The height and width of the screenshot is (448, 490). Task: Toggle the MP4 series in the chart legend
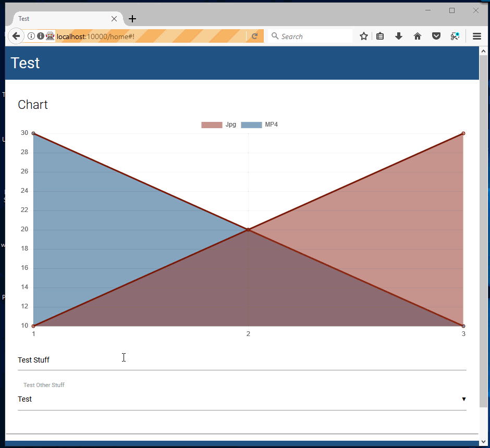(271, 125)
